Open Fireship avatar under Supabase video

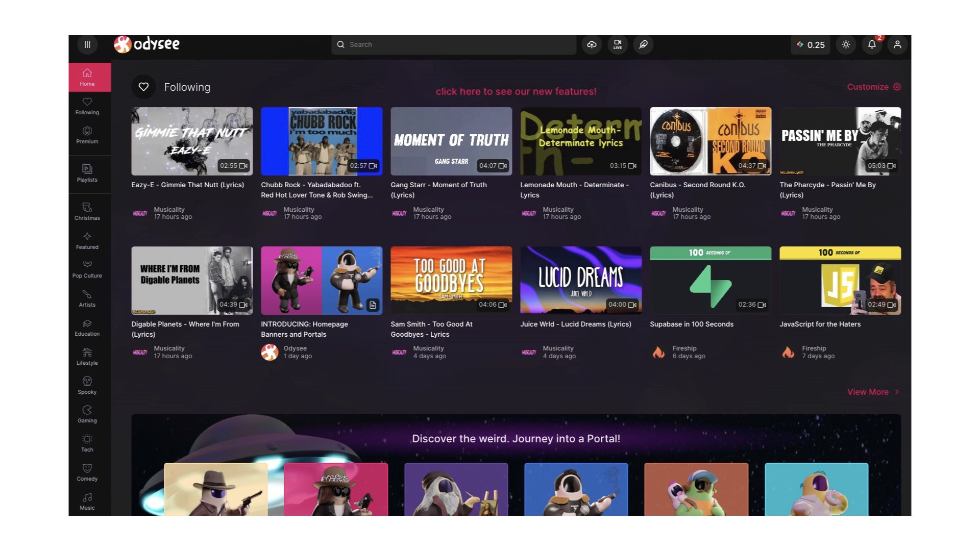click(658, 352)
